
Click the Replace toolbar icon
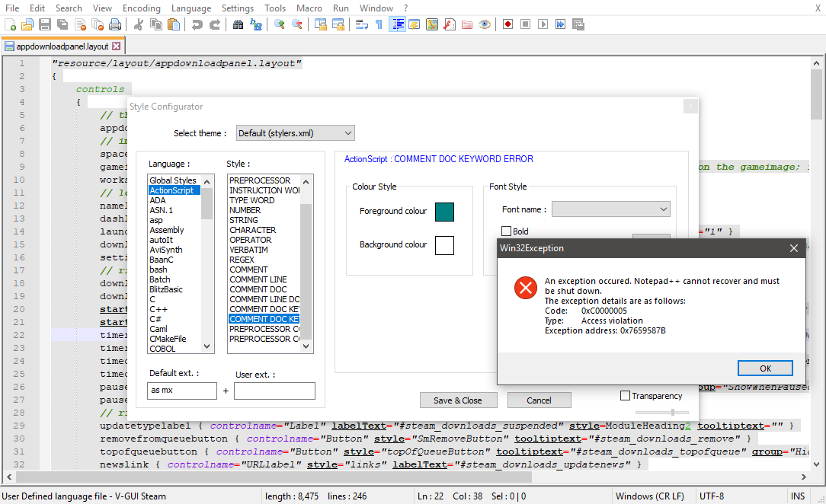coord(256,24)
